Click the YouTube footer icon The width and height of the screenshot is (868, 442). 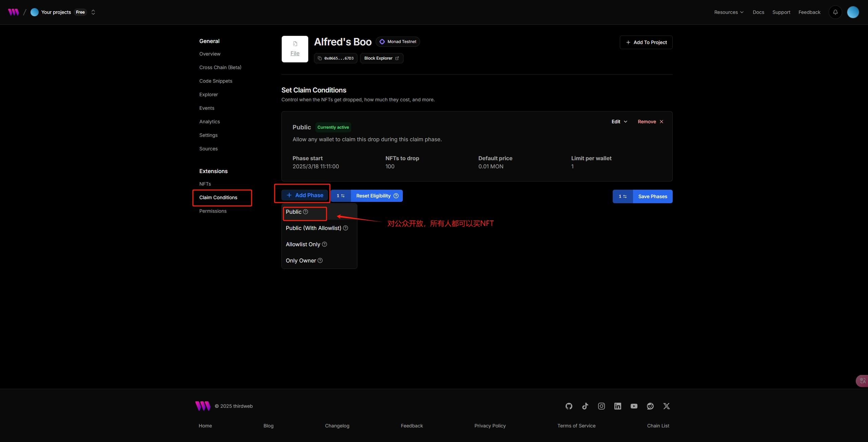coord(634,406)
